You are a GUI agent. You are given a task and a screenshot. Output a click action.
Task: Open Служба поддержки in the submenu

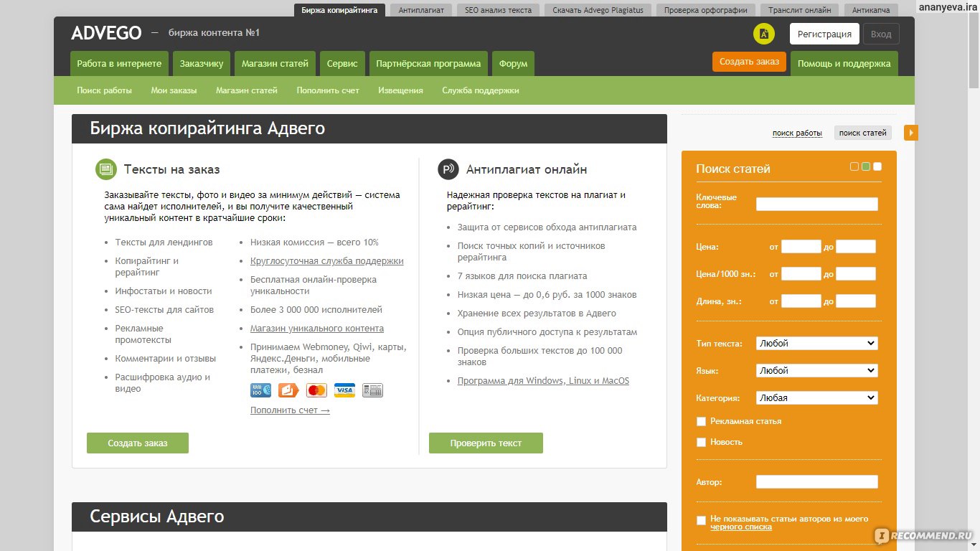481,90
